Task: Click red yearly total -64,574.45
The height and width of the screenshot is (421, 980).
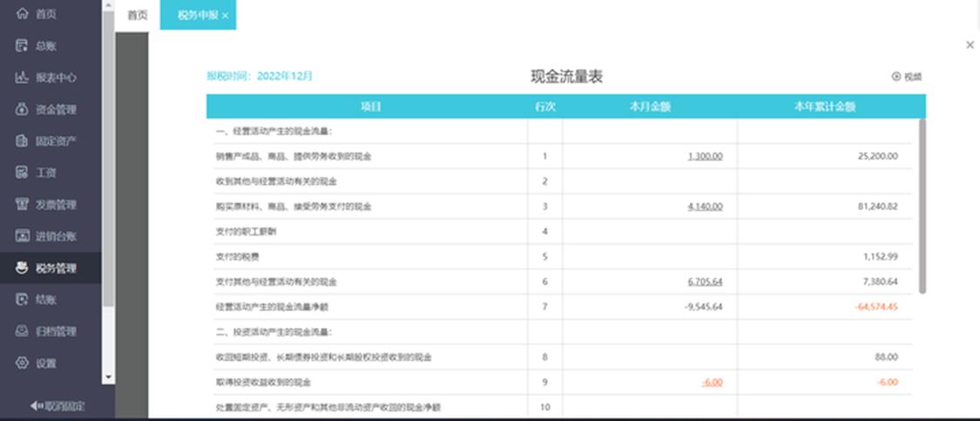Action: click(876, 307)
